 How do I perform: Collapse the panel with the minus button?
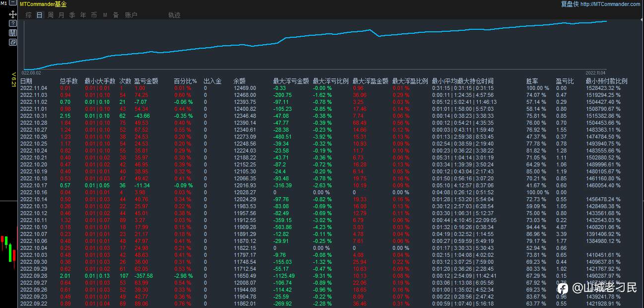13,3
